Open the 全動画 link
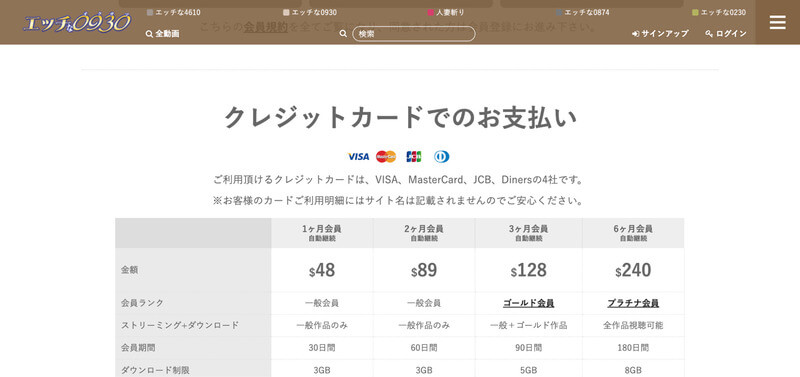Viewport: 800px width, 377px height. point(162,34)
